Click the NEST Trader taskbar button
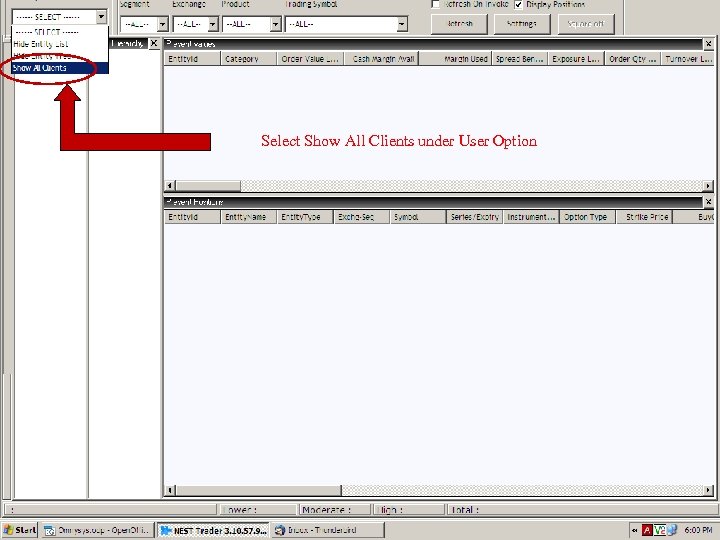720x540 pixels. pos(214,530)
